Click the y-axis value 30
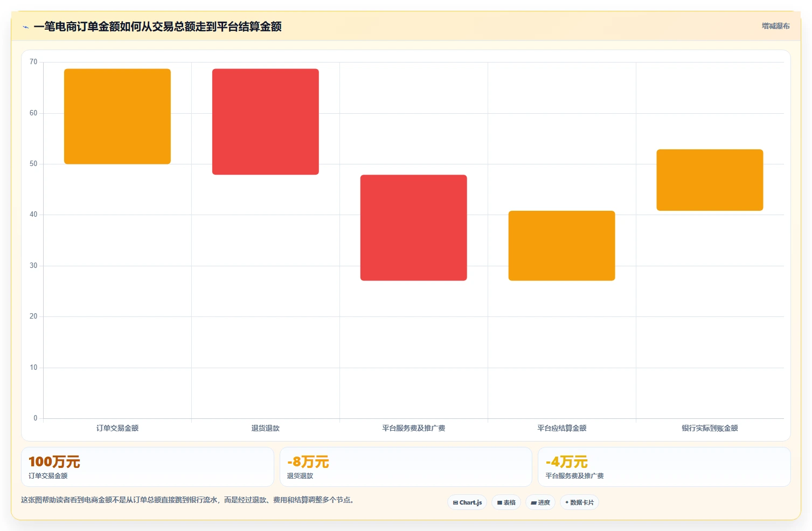The height and width of the screenshot is (531, 812). tap(33, 266)
